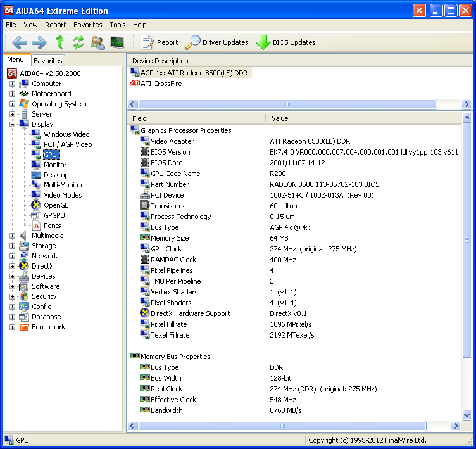Viewport: 476px width, 449px height.
Task: Open the OpenGL tree item
Action: pos(50,205)
